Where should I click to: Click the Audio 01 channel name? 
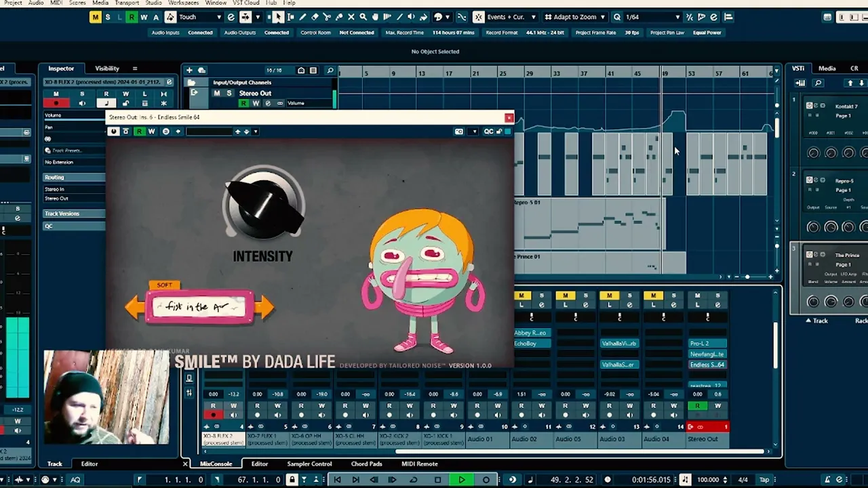[x=479, y=439]
